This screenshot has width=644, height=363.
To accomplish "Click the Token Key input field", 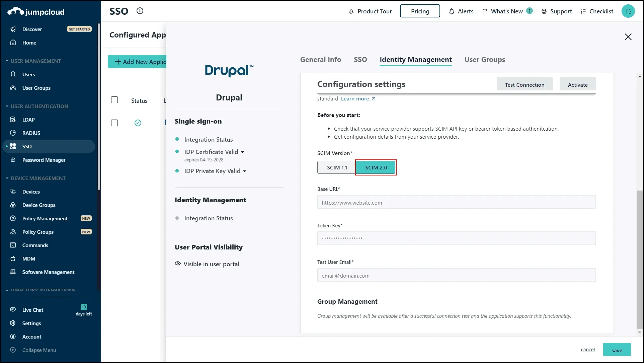I will coord(456,238).
